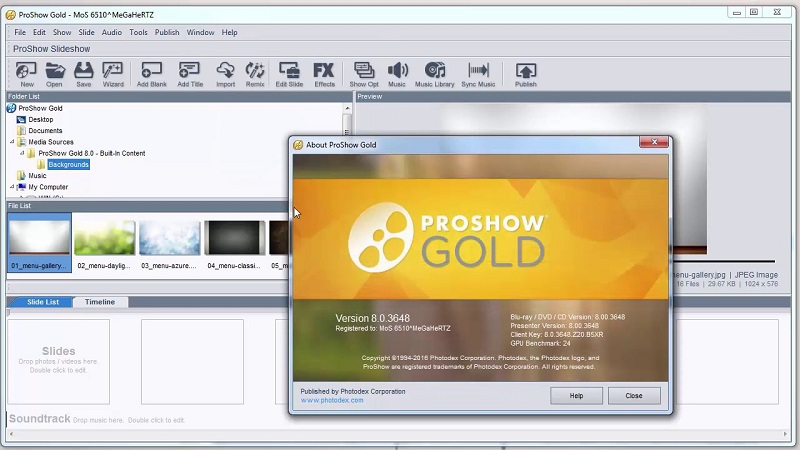Select Media Sources in folder tree

click(x=51, y=142)
